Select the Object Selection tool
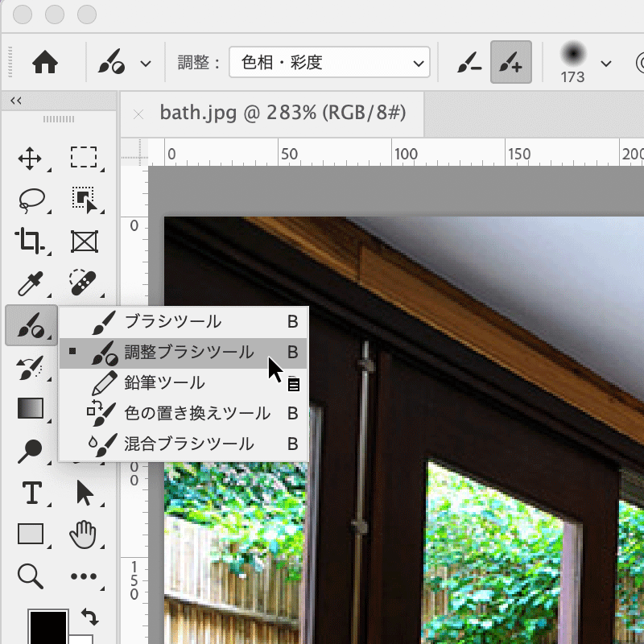 (x=85, y=200)
